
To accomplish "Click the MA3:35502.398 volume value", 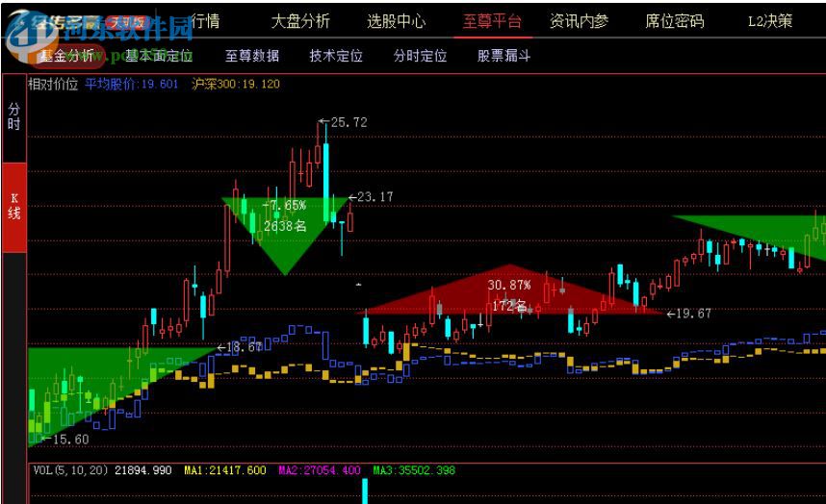I will (x=414, y=470).
